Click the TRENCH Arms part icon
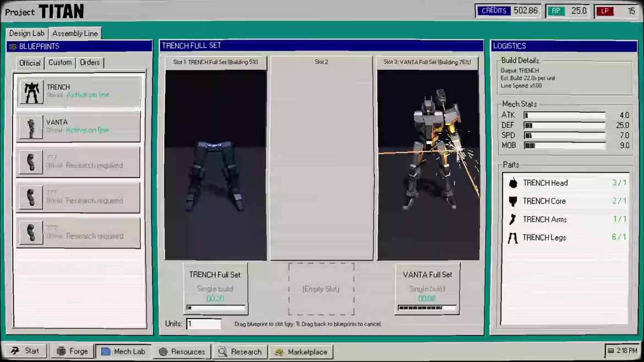This screenshot has height=362, width=644. [x=512, y=219]
